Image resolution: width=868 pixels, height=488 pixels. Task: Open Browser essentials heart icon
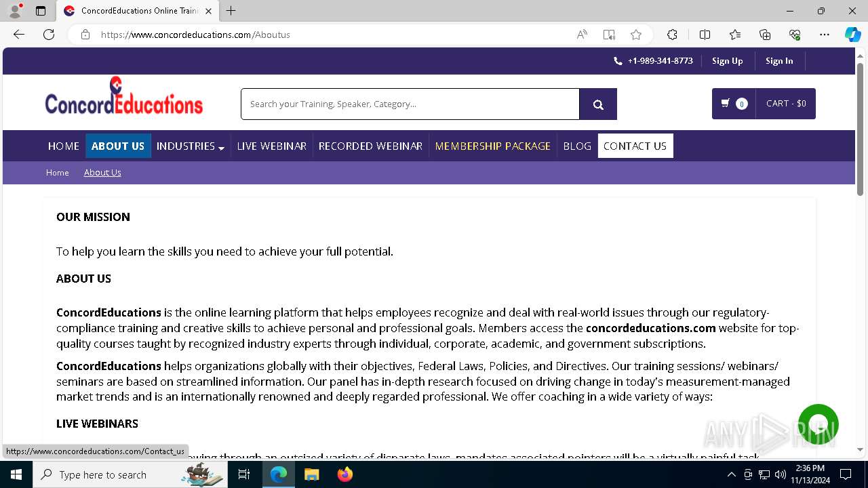point(795,35)
